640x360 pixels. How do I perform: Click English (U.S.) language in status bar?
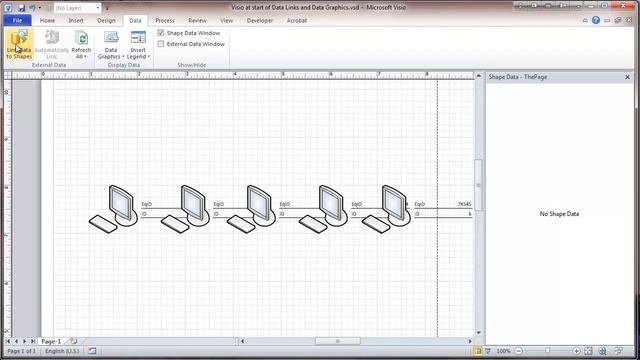coord(62,351)
